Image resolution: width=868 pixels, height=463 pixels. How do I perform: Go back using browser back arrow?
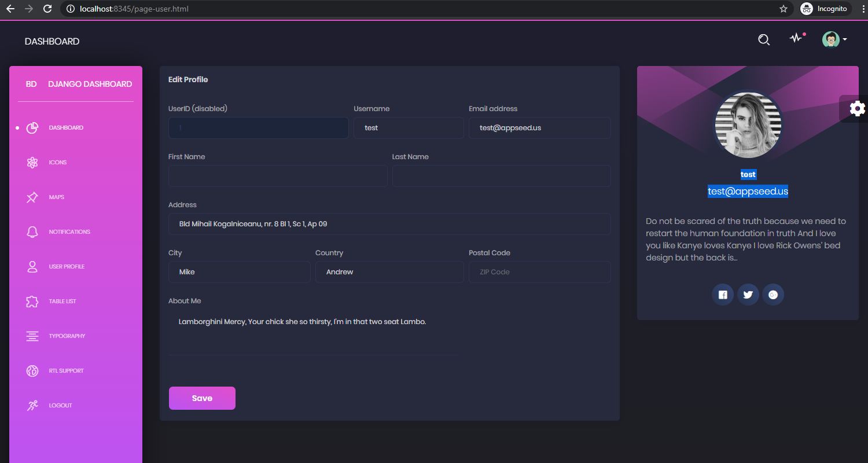pyautogui.click(x=10, y=9)
